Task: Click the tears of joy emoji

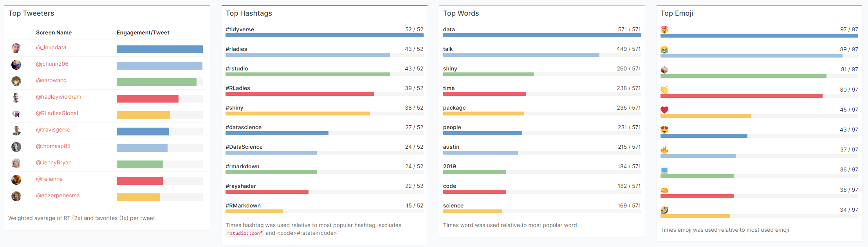Action: click(x=664, y=50)
